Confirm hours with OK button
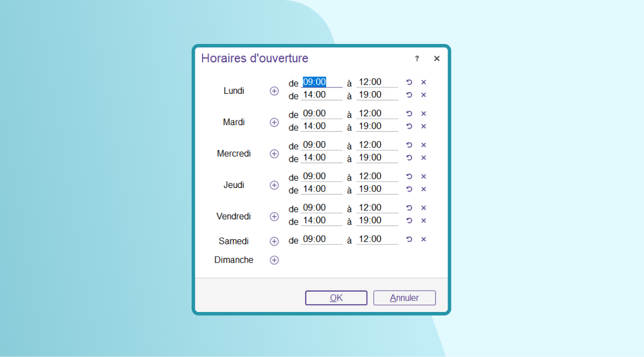This screenshot has width=644, height=357. (336, 298)
